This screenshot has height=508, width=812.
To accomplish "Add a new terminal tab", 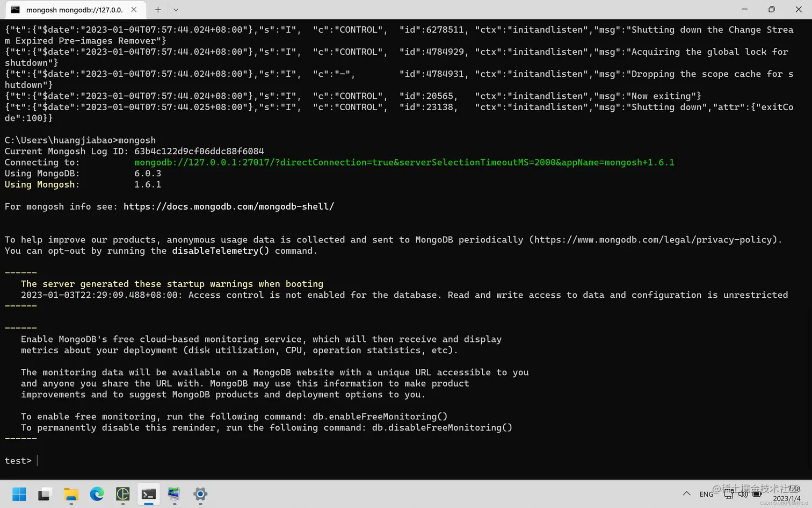I will point(158,10).
